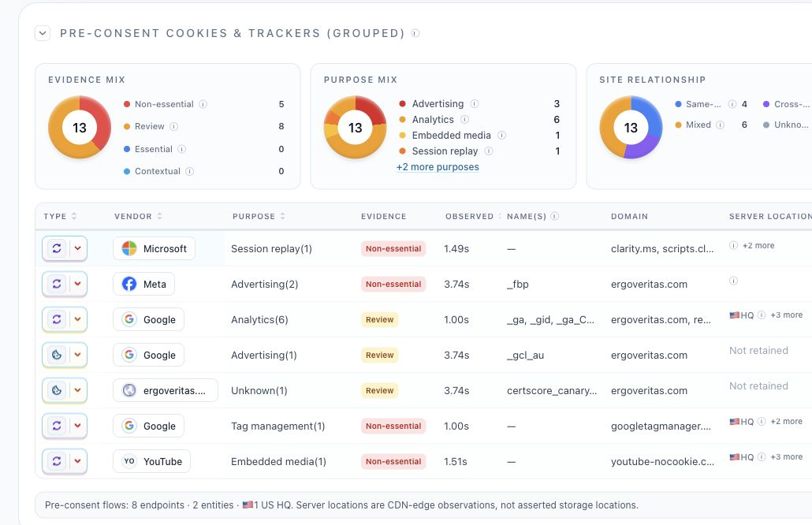Click the purple Cross-site legend dot
This screenshot has height=525, width=812.
pyautogui.click(x=766, y=104)
